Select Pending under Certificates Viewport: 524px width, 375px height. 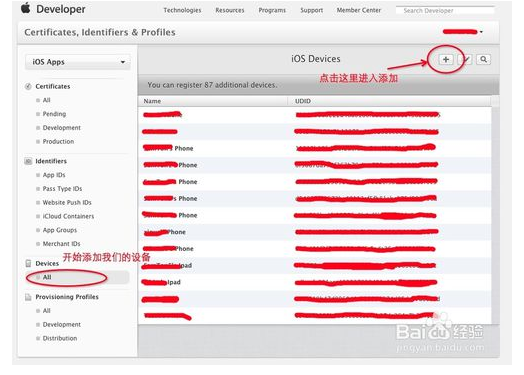pyautogui.click(x=54, y=114)
